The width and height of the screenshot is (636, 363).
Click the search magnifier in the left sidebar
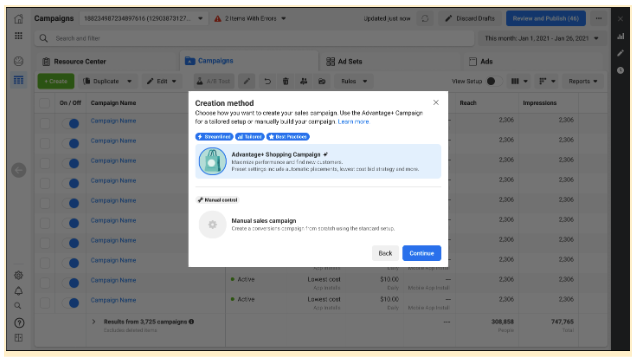(18, 306)
